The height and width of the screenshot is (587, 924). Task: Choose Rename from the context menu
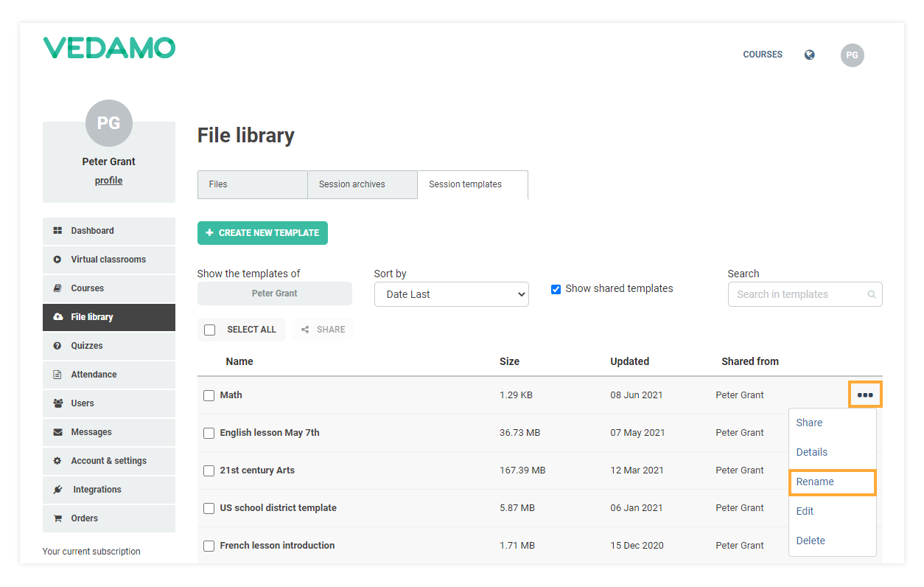tap(832, 482)
